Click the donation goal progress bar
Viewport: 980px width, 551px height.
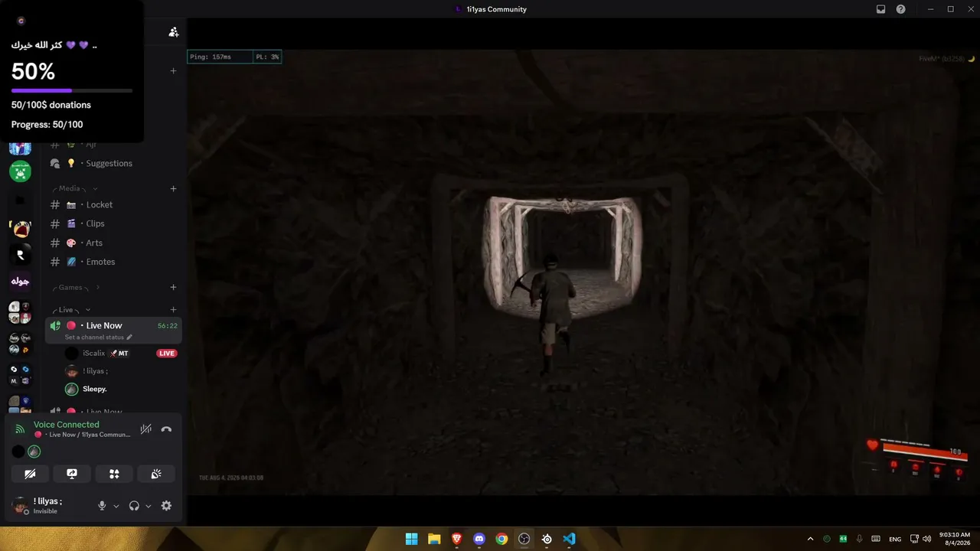tap(72, 90)
